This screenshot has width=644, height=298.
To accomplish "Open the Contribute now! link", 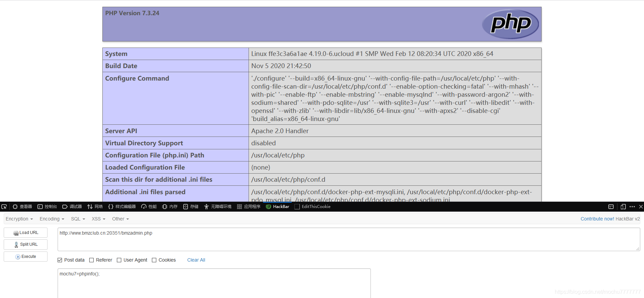I will tap(597, 219).
